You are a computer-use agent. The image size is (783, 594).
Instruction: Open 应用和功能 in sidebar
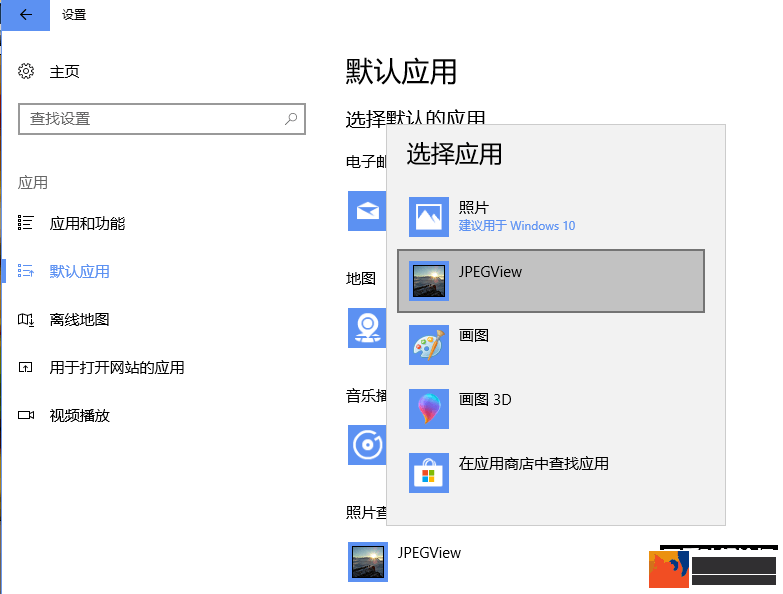[x=87, y=223]
